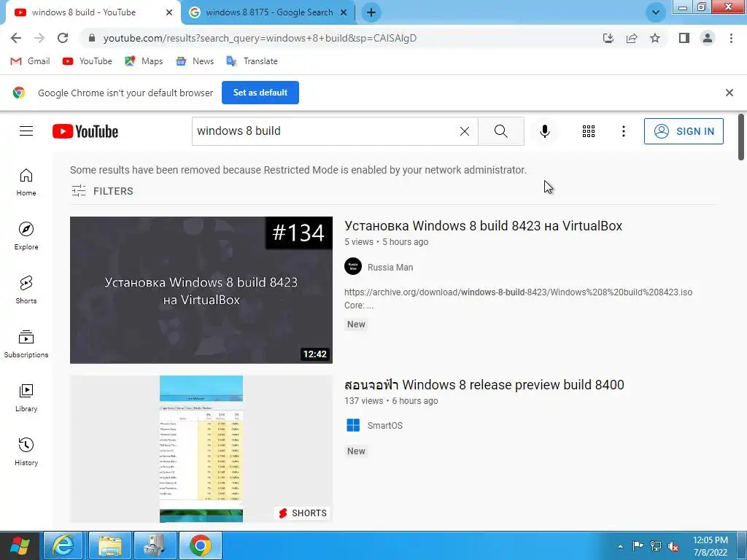
Task: Open YouTube settings three-dot menu
Action: (623, 131)
